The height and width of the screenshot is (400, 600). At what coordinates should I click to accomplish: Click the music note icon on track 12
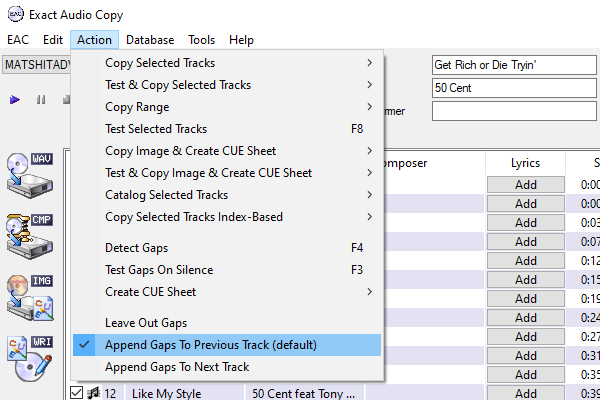tap(92, 393)
